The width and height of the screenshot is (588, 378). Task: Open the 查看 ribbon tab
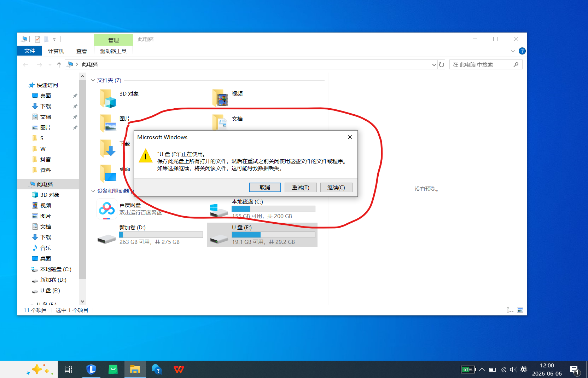[x=82, y=51]
